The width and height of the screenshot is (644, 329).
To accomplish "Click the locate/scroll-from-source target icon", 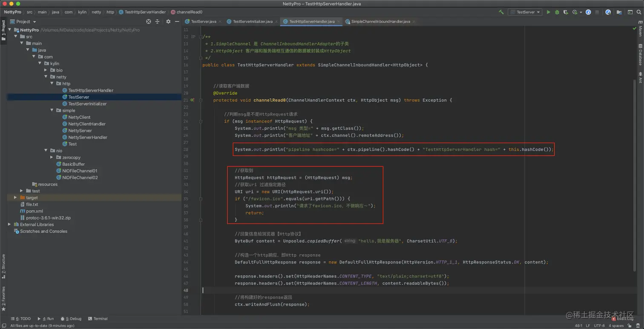I will (x=149, y=21).
